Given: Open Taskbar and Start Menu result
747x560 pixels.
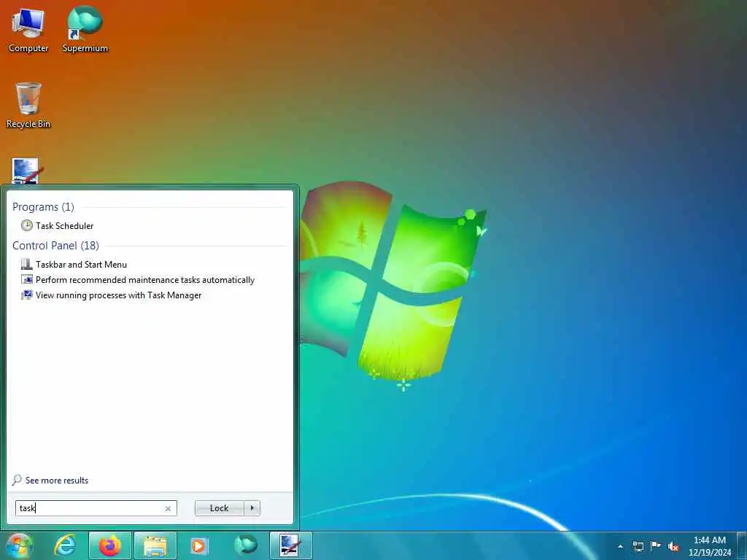Looking at the screenshot, I should click(x=81, y=264).
